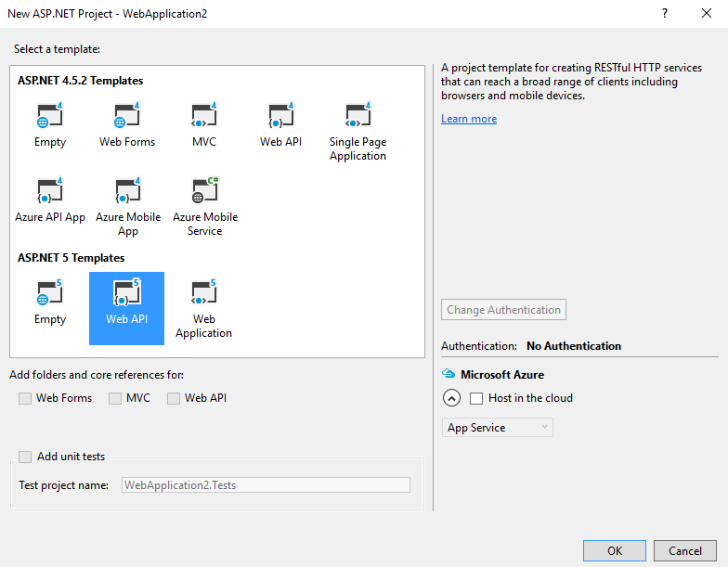Close the New ASP.NET Project dialog
Viewport: 728px width, 567px height.
[x=706, y=13]
